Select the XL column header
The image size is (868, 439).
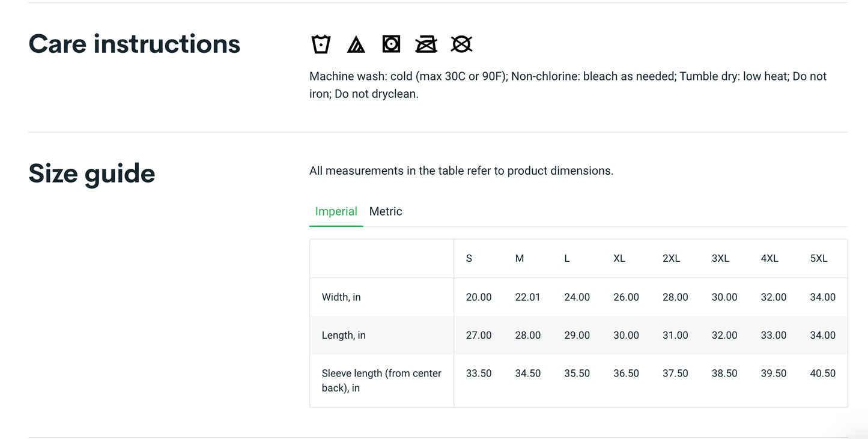coord(619,258)
